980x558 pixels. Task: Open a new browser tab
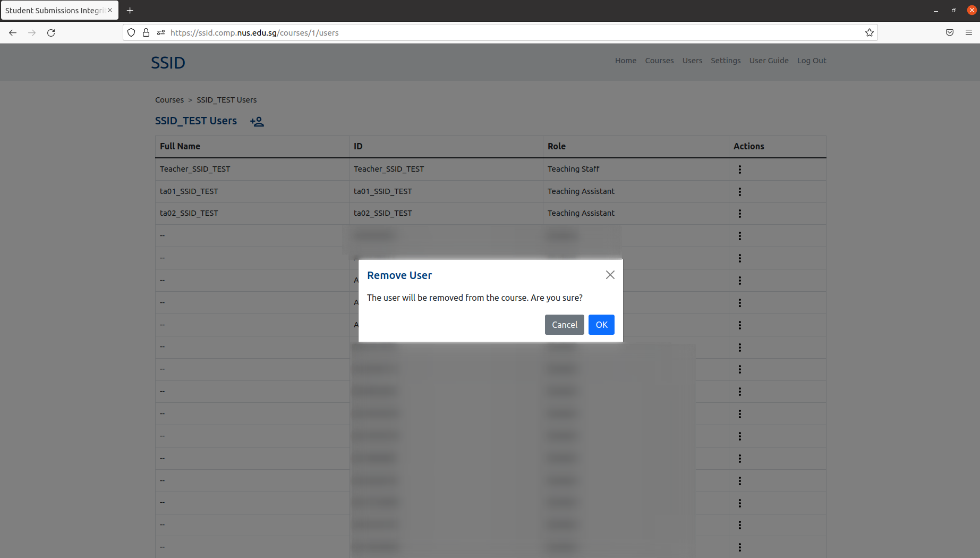[130, 10]
